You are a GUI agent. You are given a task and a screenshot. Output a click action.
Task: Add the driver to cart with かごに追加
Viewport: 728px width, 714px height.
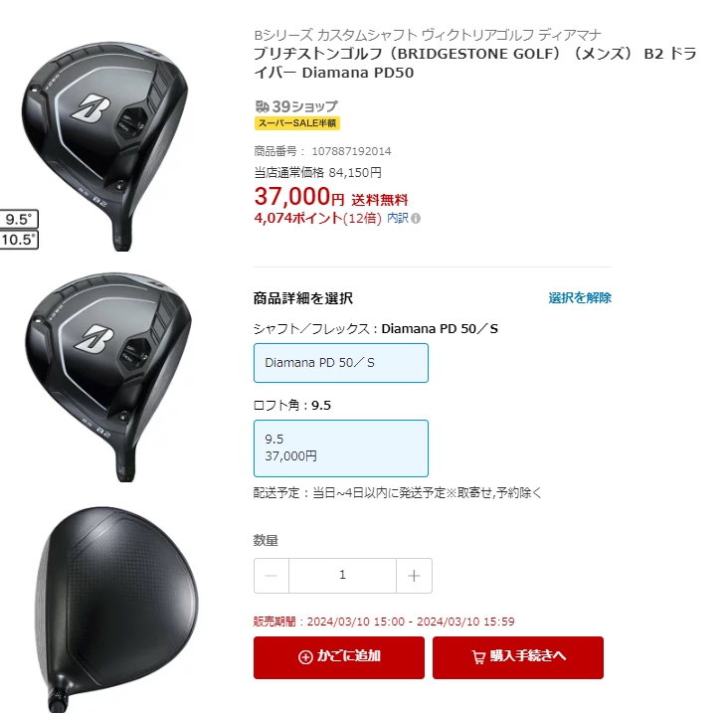click(x=339, y=657)
